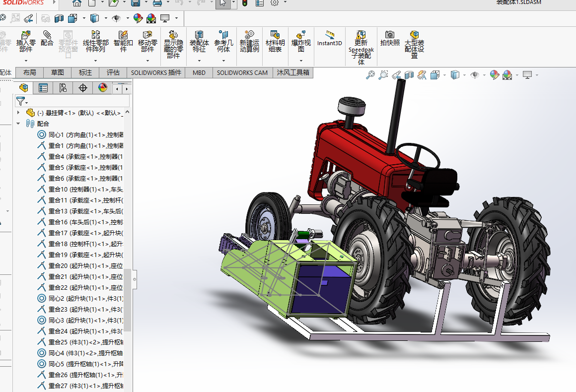
Task: Open the ConfigurationManager tab icon
Action: (x=63, y=88)
